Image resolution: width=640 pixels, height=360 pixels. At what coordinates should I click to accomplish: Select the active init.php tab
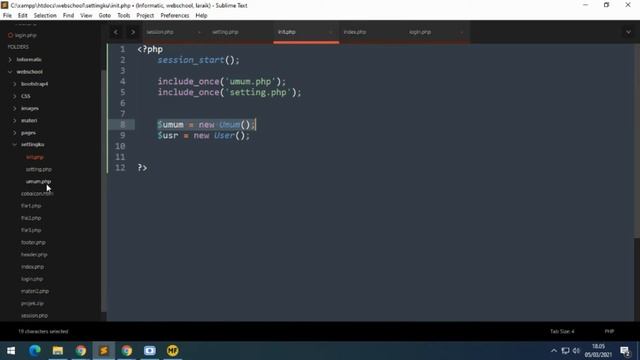(287, 32)
